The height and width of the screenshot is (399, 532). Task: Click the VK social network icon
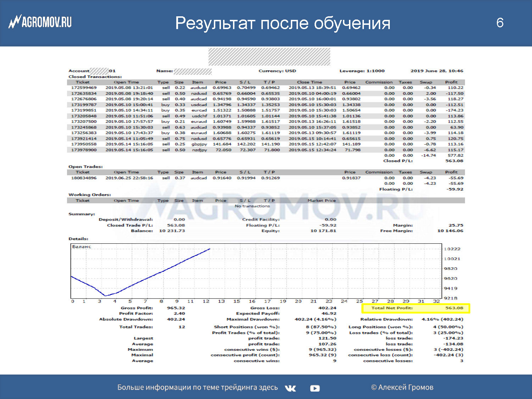coord(290,388)
